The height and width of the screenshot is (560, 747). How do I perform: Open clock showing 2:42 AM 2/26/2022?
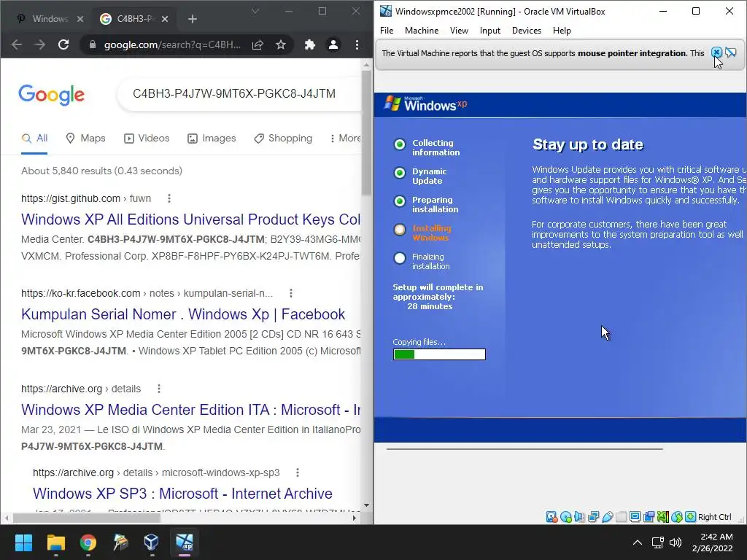(x=713, y=542)
